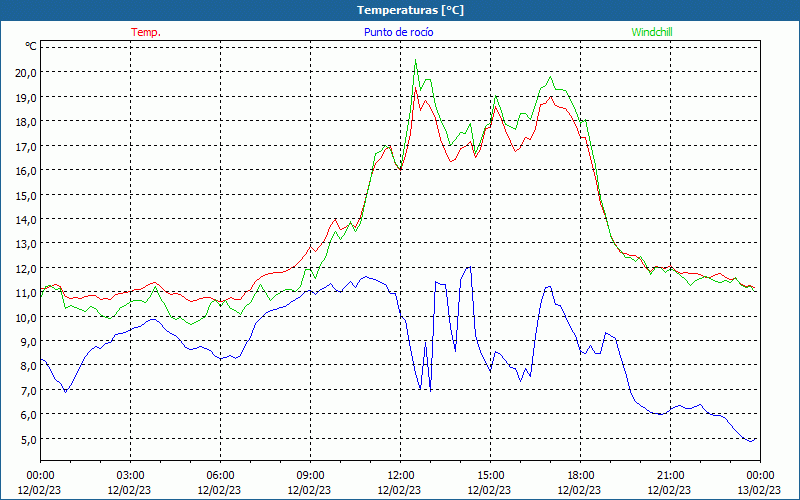Click the 15:00 time axis label
The height and width of the screenshot is (500, 800).
[x=490, y=475]
